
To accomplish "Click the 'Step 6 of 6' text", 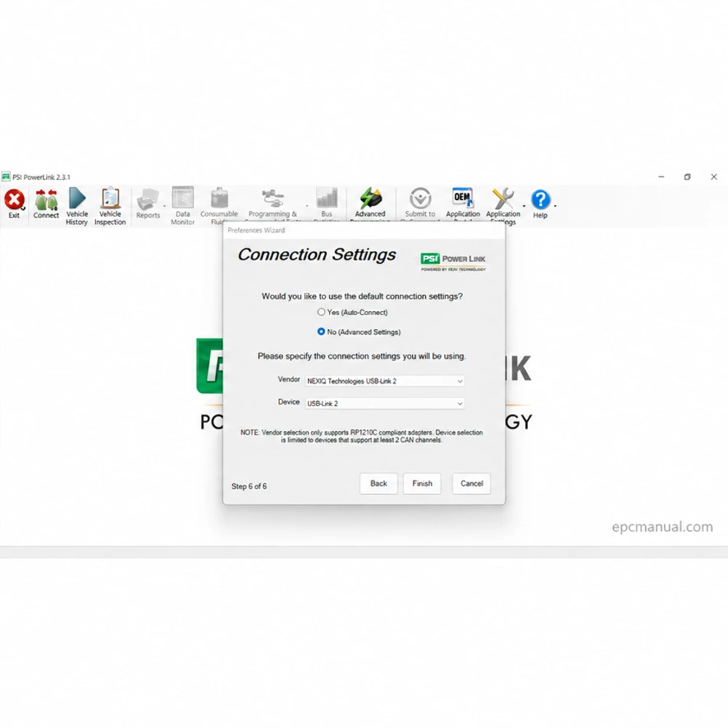I will pos(249,486).
